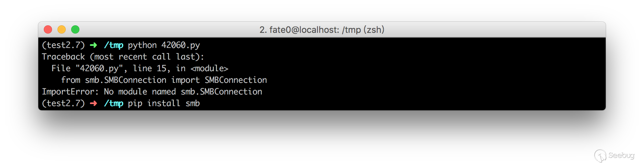Click the File "42060.py" filename in traceback

99,68
